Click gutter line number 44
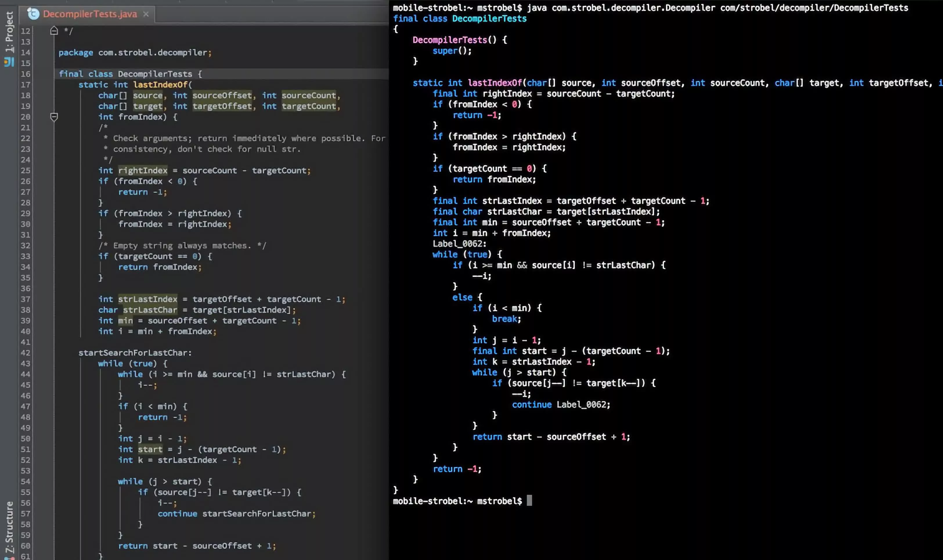Screen dimensions: 943x560 click(25, 374)
